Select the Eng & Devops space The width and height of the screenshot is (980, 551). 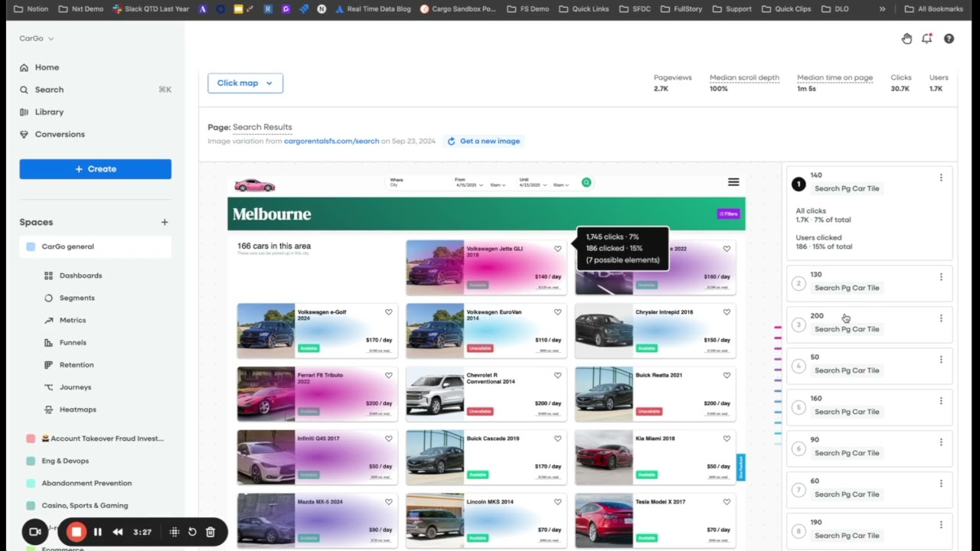click(x=65, y=461)
